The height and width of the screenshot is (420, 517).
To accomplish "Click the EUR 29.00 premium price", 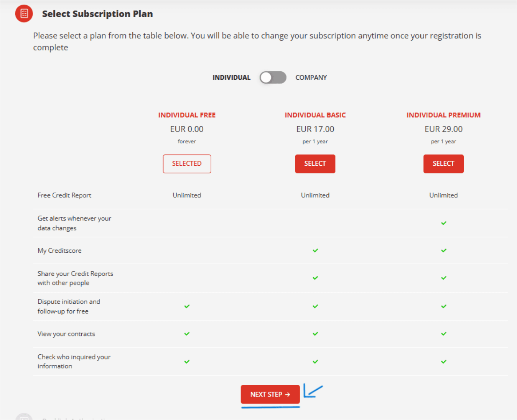I will tap(443, 129).
